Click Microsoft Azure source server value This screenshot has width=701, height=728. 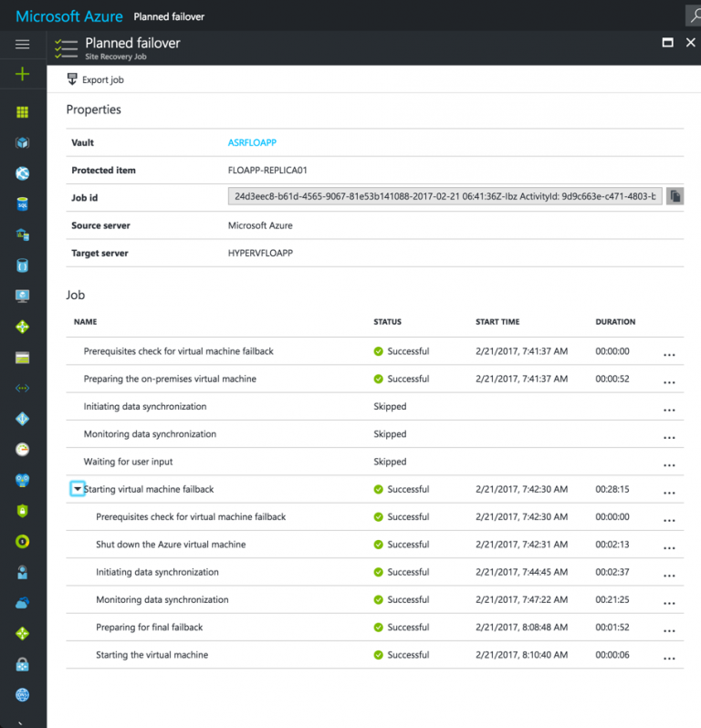point(260,225)
